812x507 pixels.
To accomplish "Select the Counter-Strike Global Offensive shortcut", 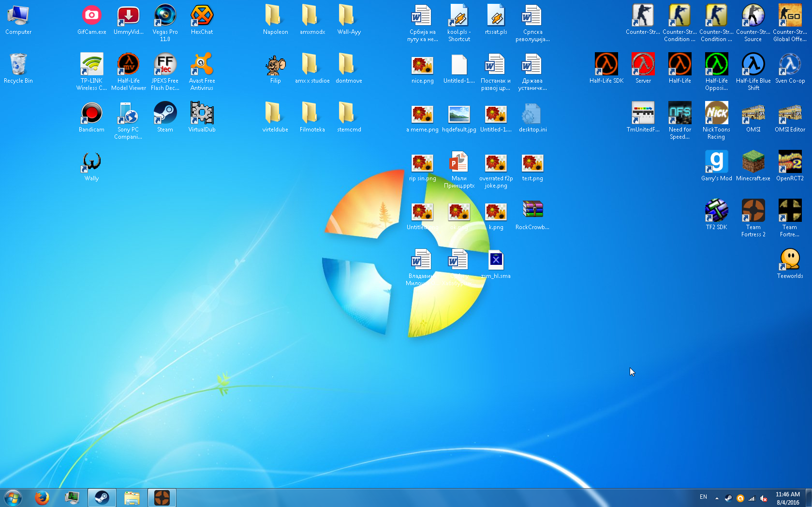I will coord(790,23).
